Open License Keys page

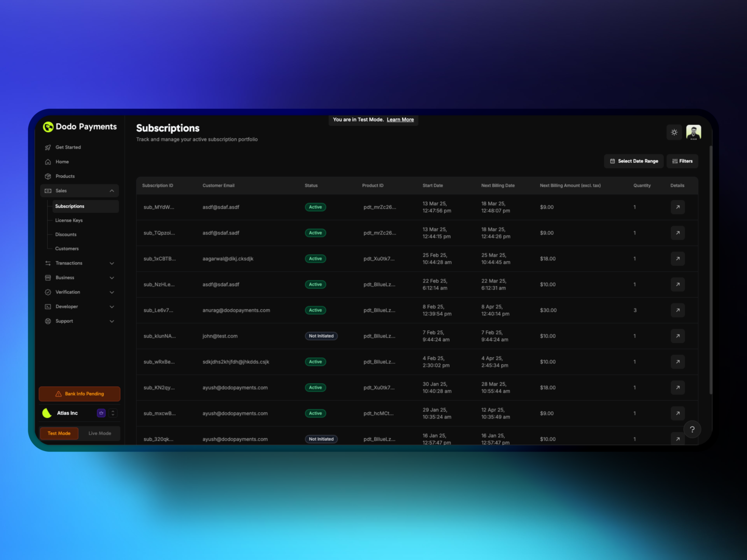(69, 220)
